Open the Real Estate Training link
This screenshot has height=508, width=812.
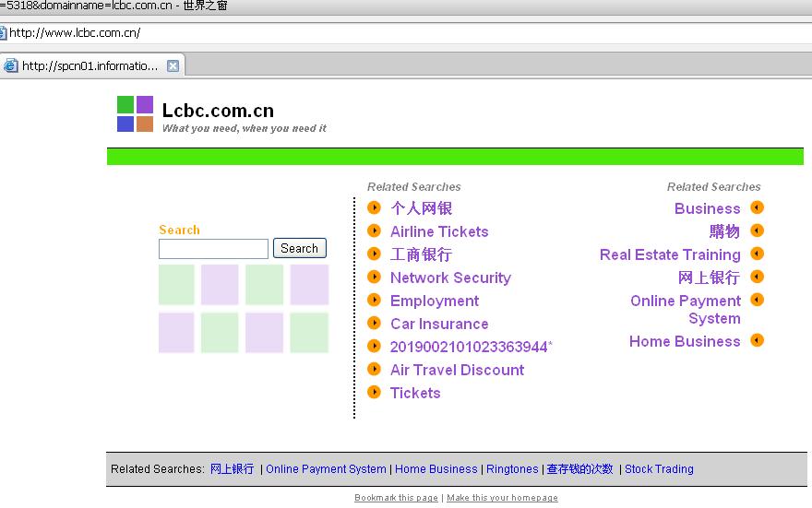click(x=670, y=255)
